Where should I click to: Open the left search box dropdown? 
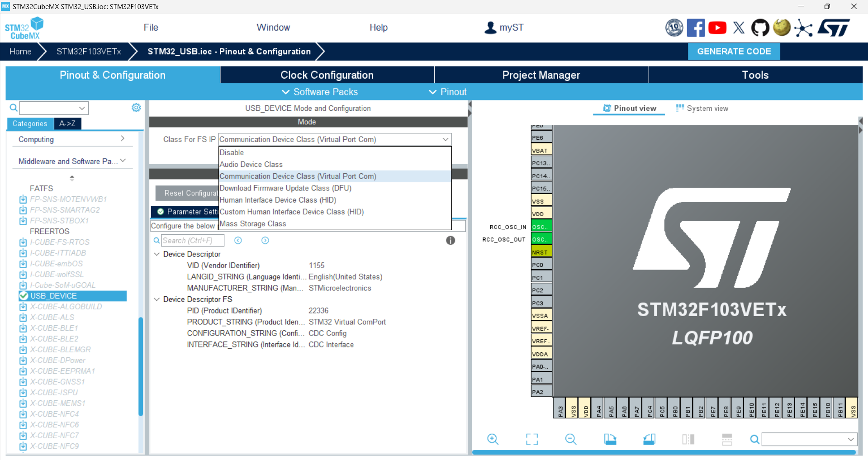(x=82, y=108)
